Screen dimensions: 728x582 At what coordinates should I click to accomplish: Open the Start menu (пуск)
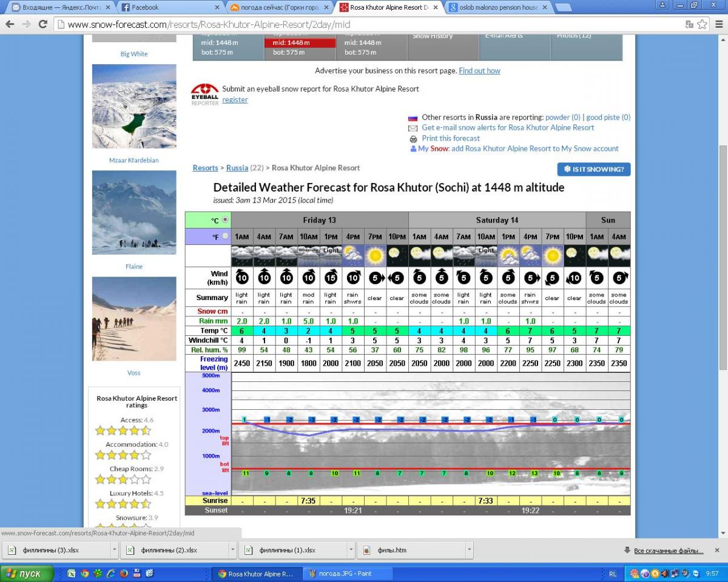pos(27,574)
